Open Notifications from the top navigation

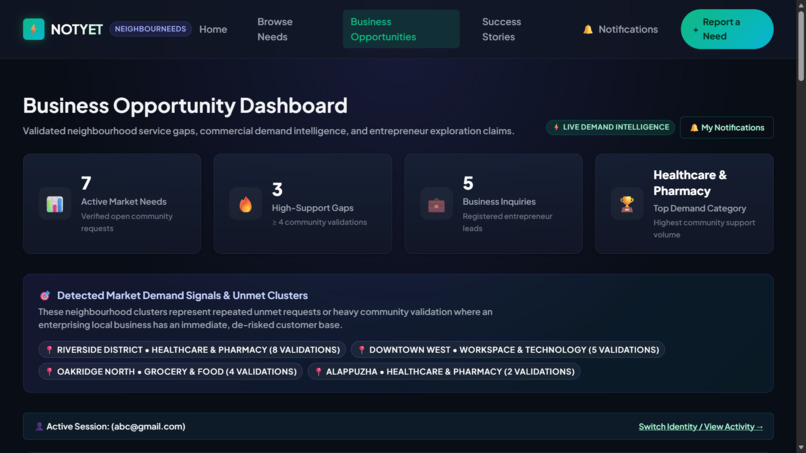point(620,29)
